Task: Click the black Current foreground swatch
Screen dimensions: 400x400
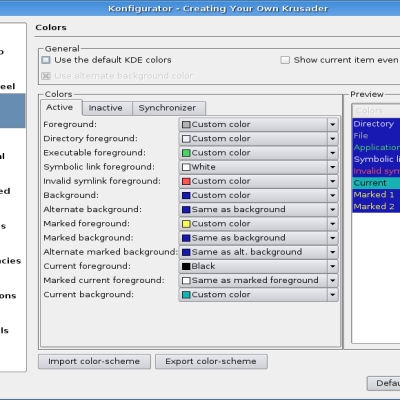Action: [186, 266]
